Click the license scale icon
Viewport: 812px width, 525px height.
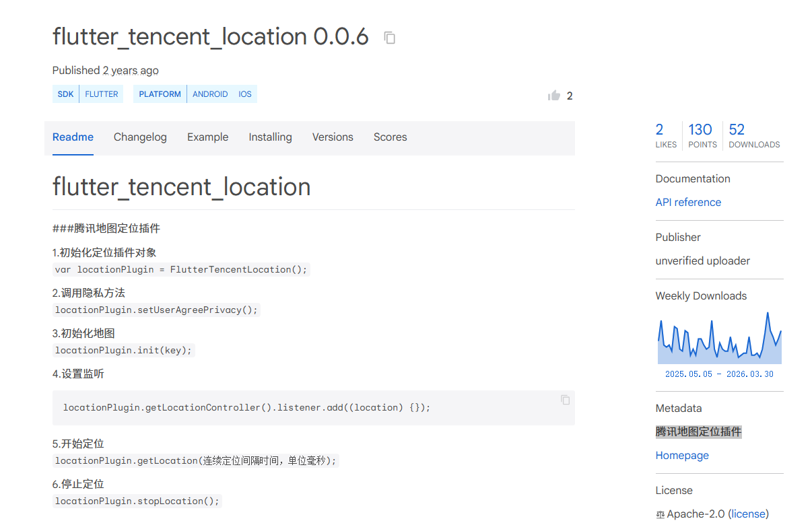point(660,514)
